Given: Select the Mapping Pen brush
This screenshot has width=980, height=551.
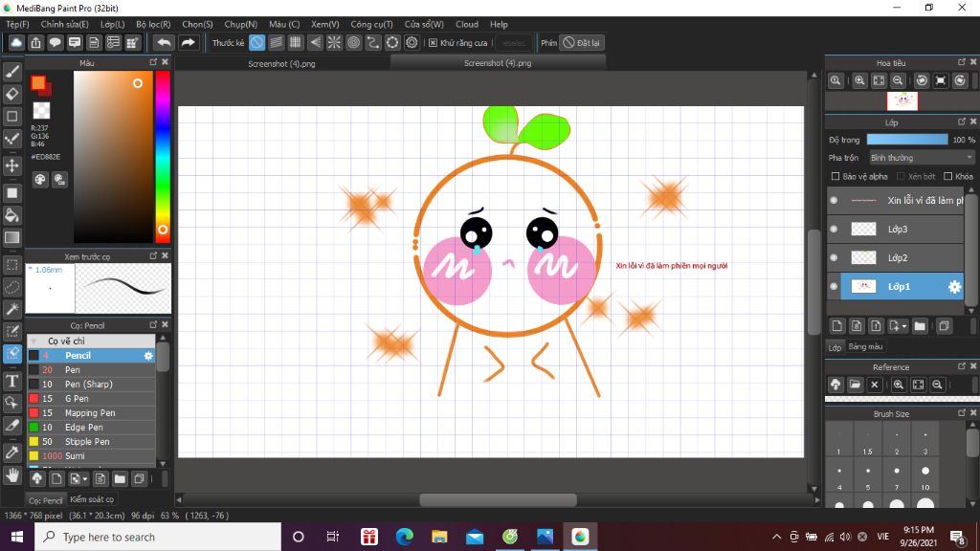Looking at the screenshot, I should coord(91,413).
